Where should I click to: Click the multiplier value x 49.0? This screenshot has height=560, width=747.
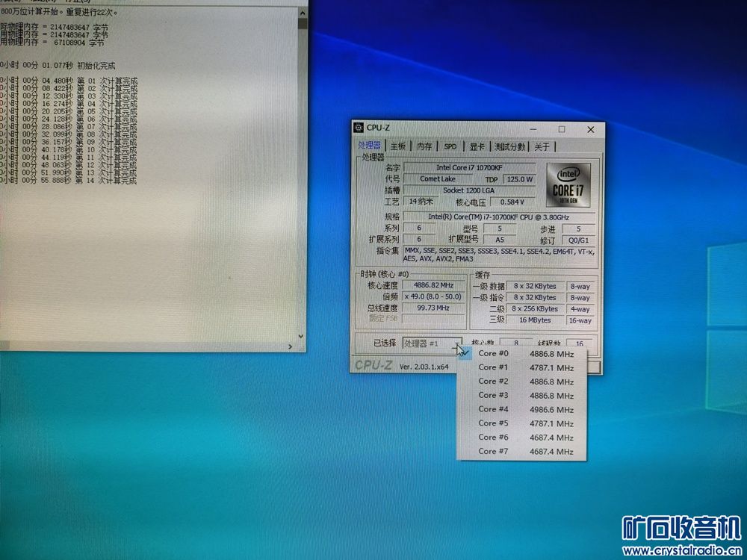(x=433, y=296)
